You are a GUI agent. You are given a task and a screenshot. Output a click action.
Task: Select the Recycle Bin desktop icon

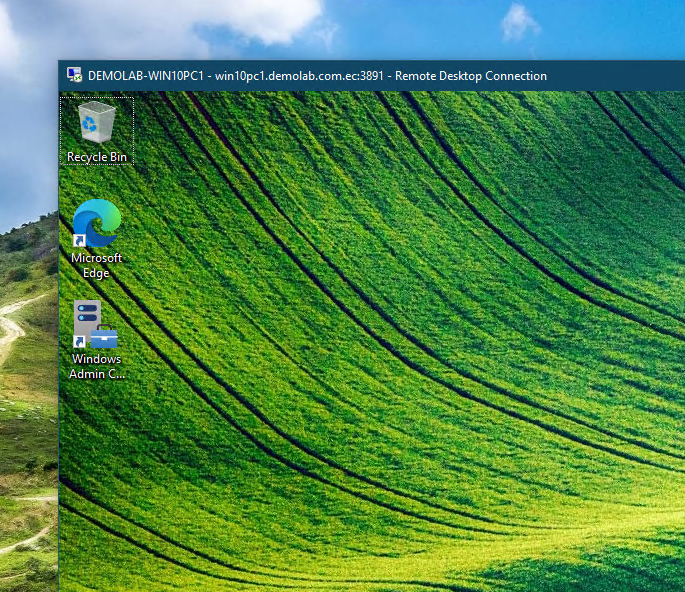pyautogui.click(x=96, y=123)
